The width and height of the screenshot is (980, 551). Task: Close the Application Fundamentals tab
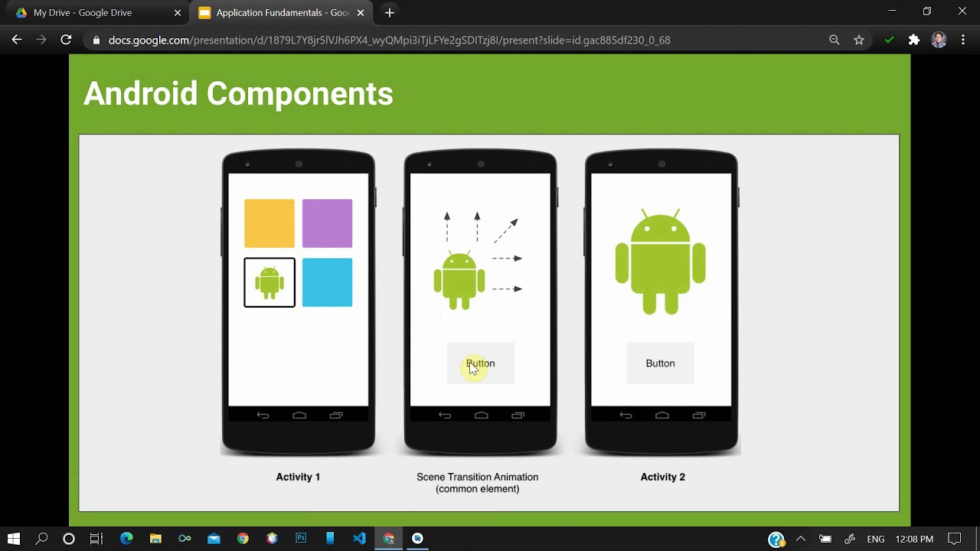(360, 13)
